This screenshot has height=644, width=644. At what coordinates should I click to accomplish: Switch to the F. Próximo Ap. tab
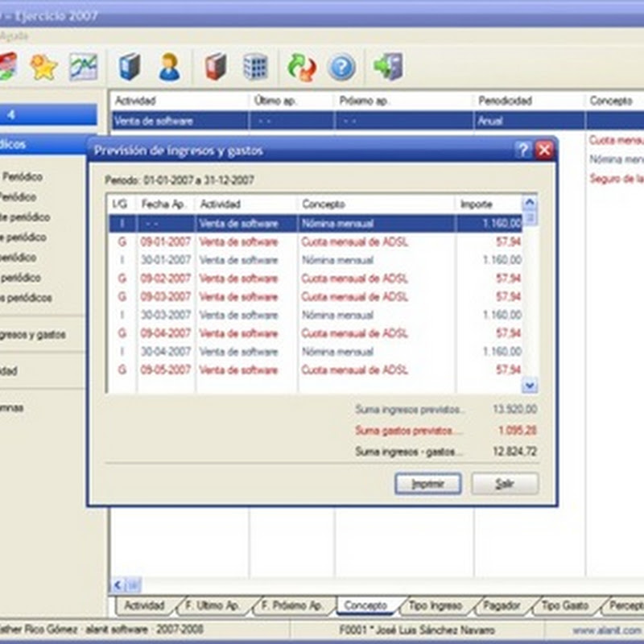click(291, 606)
